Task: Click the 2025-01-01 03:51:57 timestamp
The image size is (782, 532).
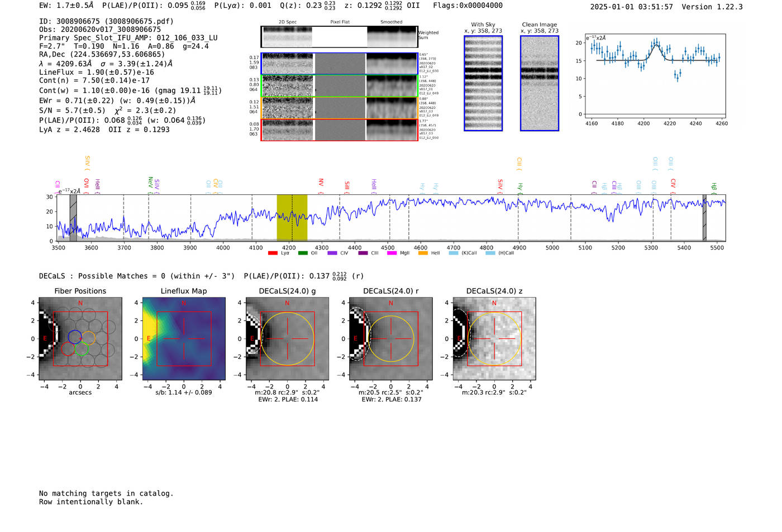Action: pos(632,7)
